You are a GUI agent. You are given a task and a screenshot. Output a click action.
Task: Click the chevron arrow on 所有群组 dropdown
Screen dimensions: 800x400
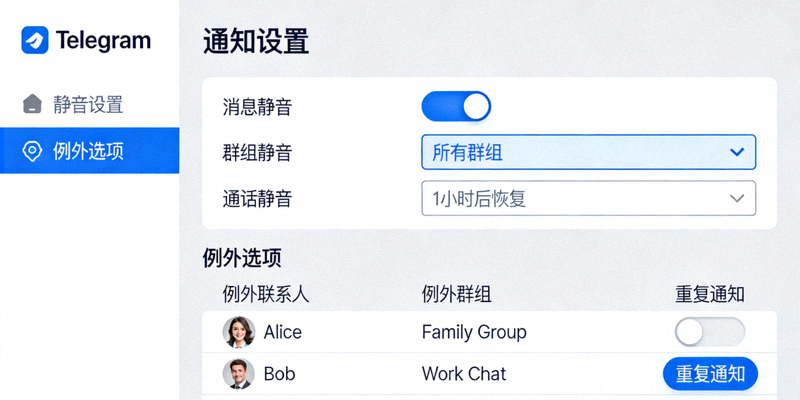coord(737,152)
